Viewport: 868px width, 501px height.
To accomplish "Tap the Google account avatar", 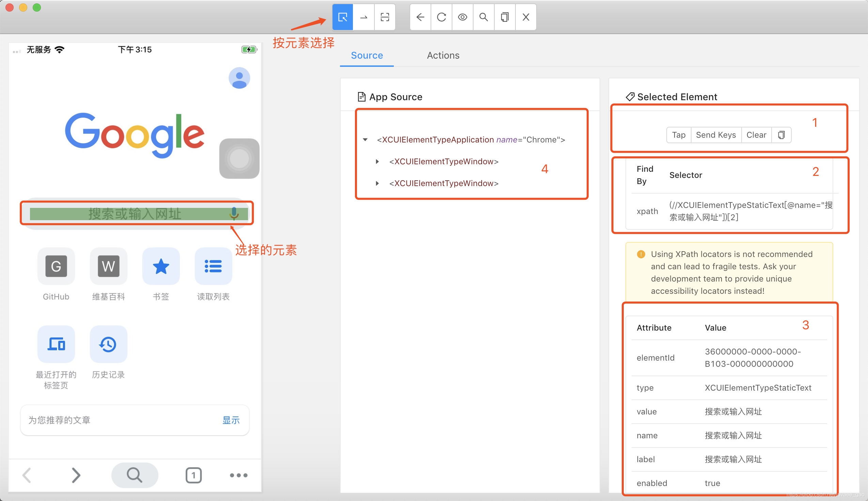I will coord(239,78).
